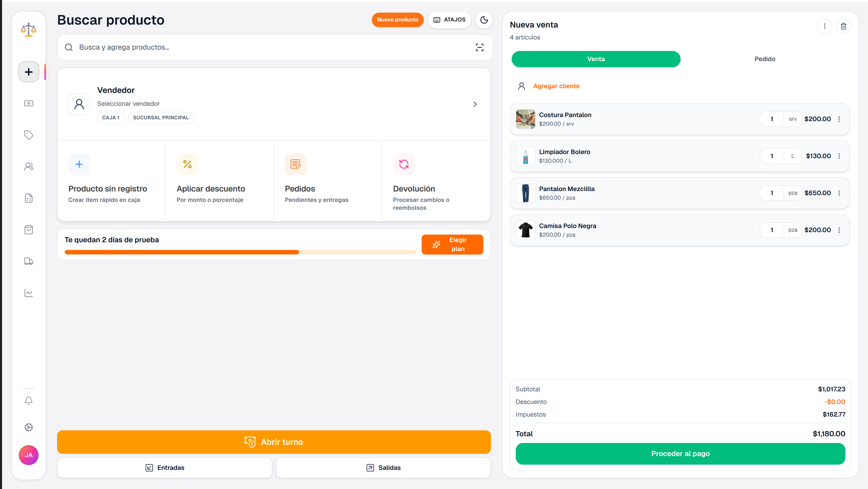Viewport: 868px width, 489px height.
Task: Delete the sale with the trash icon
Action: tap(843, 26)
